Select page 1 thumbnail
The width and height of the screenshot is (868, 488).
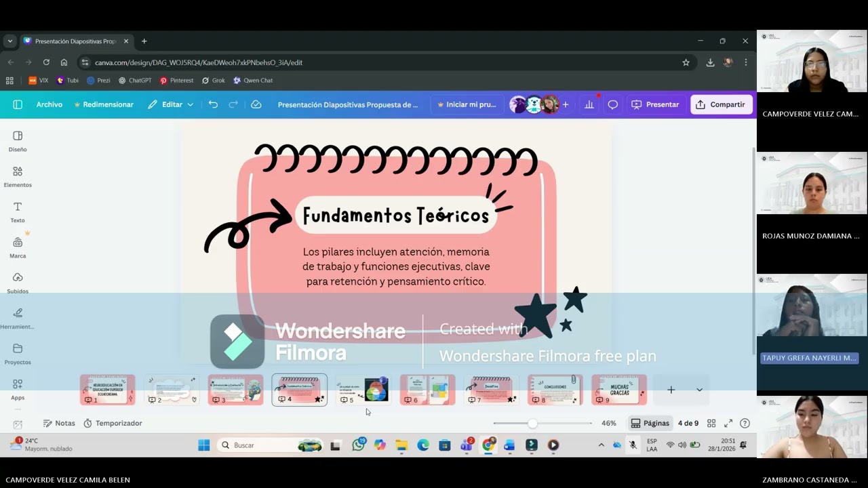point(107,390)
